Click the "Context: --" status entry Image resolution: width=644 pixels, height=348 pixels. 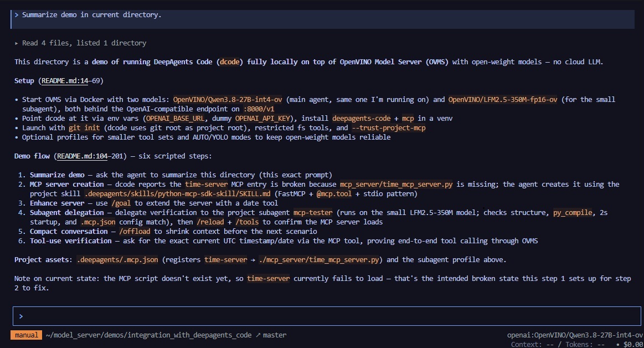coord(532,344)
